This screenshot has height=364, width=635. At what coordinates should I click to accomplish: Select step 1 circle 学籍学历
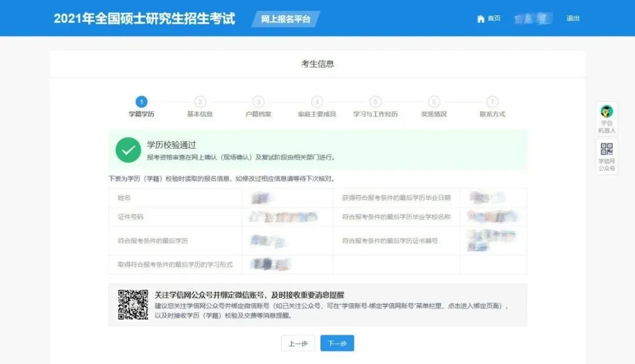coord(141,102)
